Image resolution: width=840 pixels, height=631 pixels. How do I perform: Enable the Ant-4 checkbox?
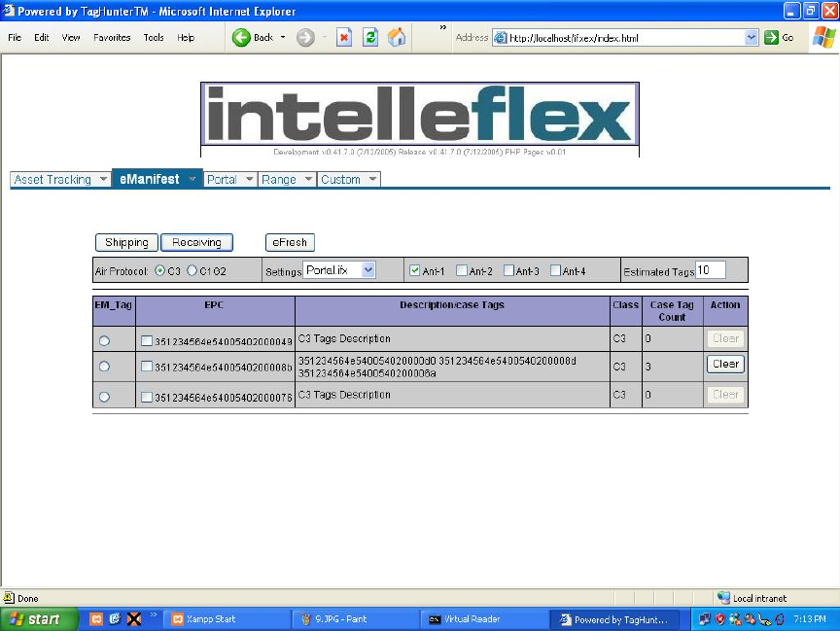tap(555, 270)
